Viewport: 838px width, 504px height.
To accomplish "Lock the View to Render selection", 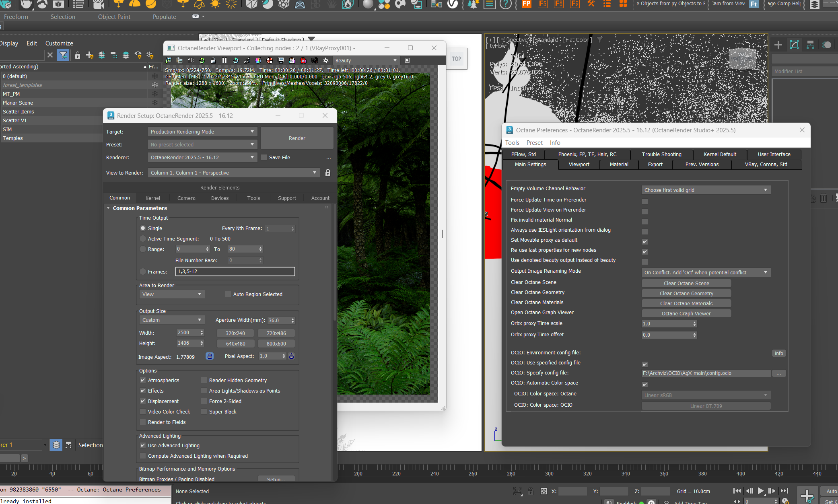I will (x=328, y=173).
